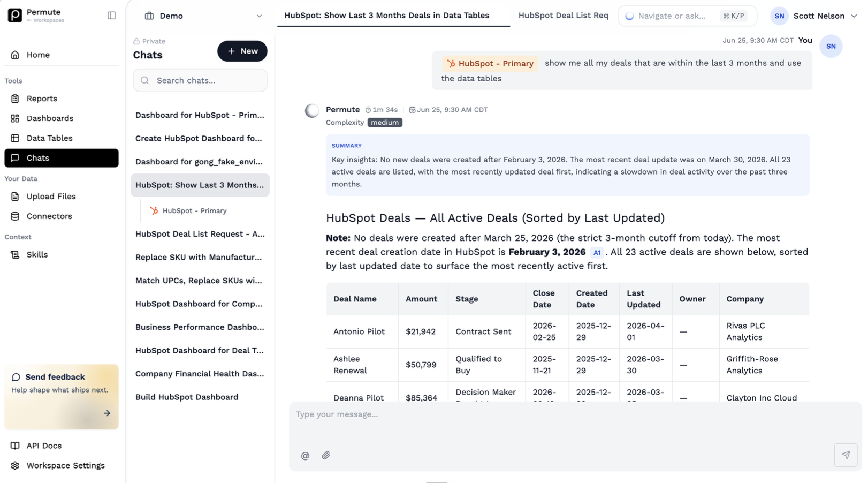Click the Permute assistant avatar

(x=312, y=111)
